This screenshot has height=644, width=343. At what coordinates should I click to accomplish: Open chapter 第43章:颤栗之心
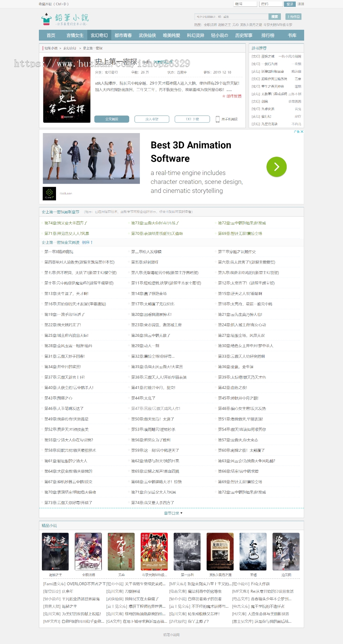click(58, 398)
